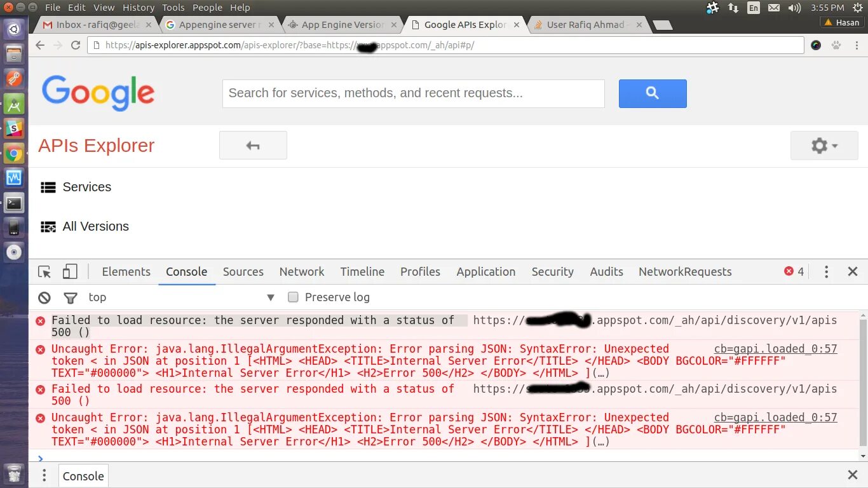Switch to the NetworkRequests tab

tap(685, 271)
